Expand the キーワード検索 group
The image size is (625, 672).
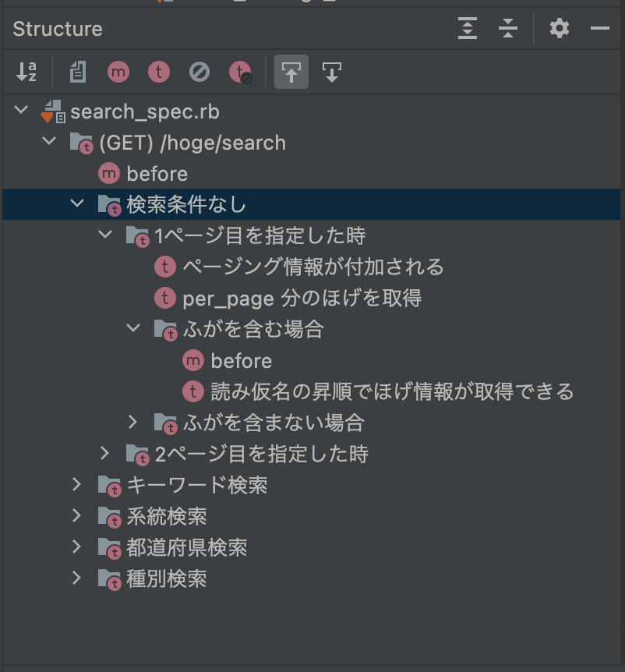tap(76, 485)
